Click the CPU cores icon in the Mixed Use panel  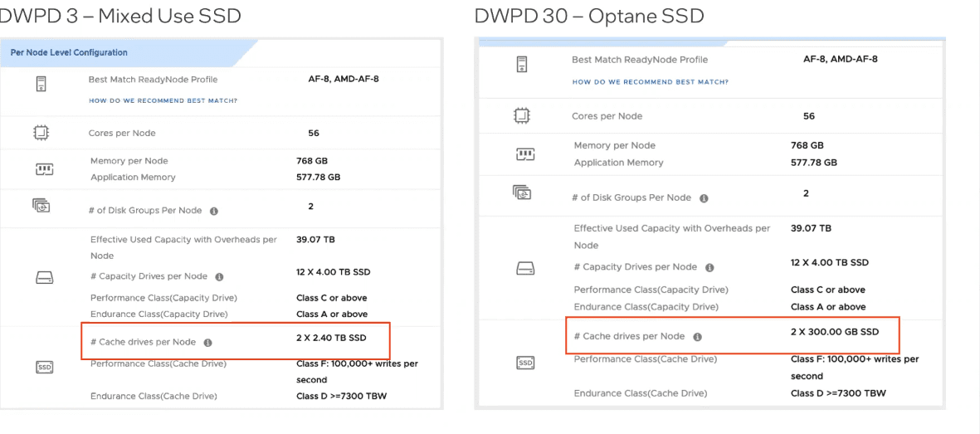click(x=41, y=133)
